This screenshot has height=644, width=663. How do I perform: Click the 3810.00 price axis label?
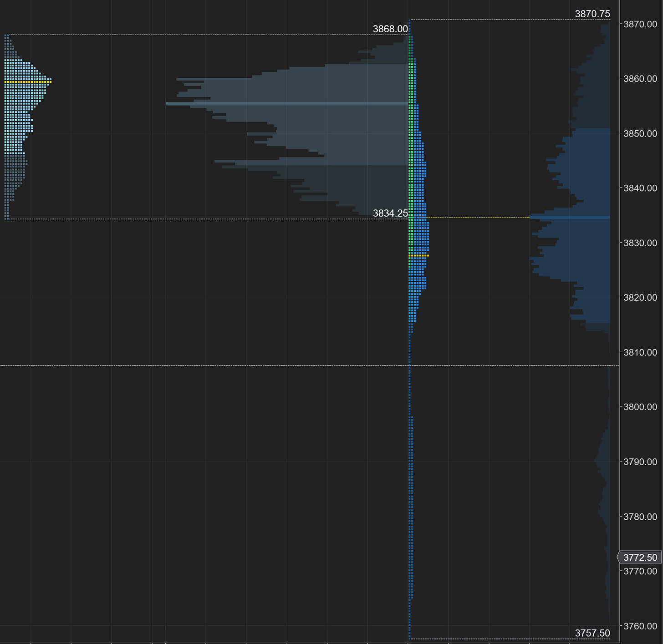click(640, 352)
